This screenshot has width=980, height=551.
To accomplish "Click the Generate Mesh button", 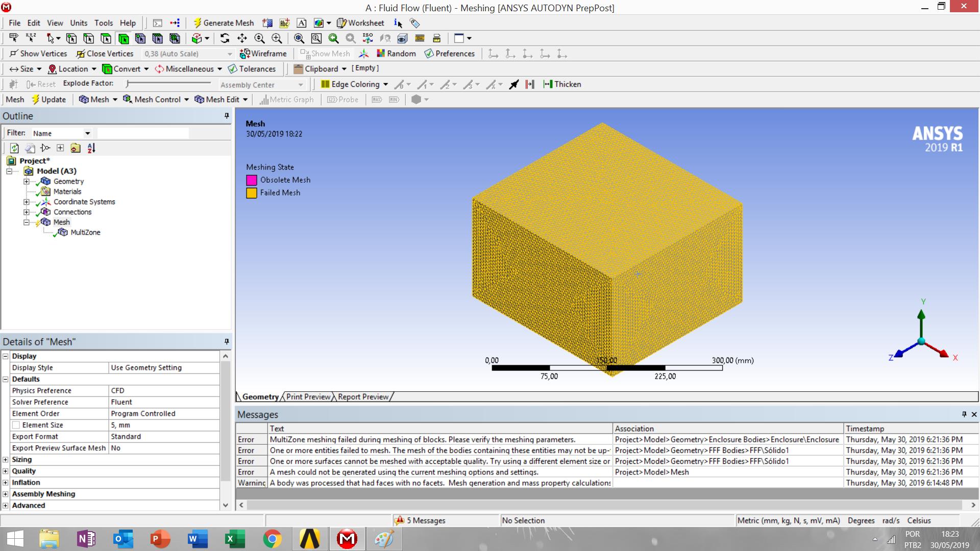I will pyautogui.click(x=224, y=23).
